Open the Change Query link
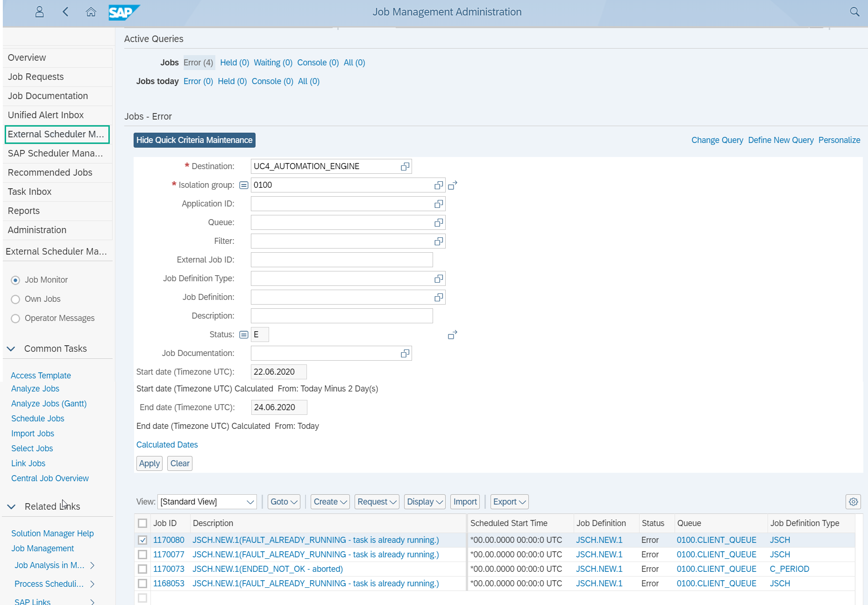868x605 pixels. [717, 140]
